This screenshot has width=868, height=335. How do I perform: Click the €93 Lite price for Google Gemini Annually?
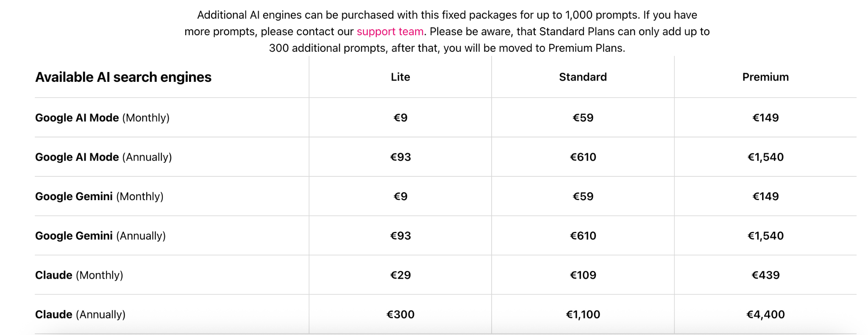[x=401, y=236]
